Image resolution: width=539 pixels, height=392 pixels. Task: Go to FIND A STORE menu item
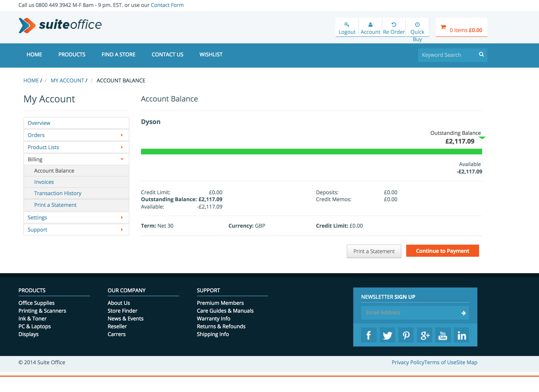[x=118, y=55]
